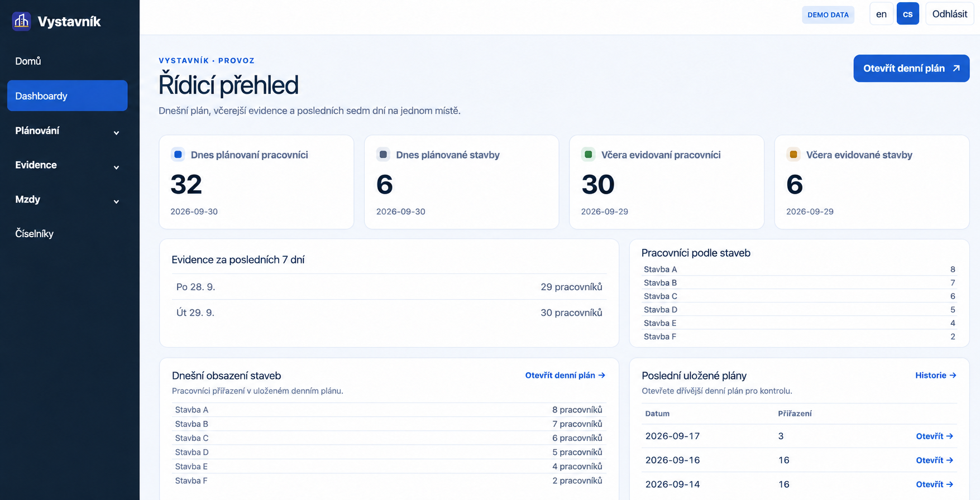Click 'Stavba F' in Pracovníci podle staveb

(x=660, y=336)
